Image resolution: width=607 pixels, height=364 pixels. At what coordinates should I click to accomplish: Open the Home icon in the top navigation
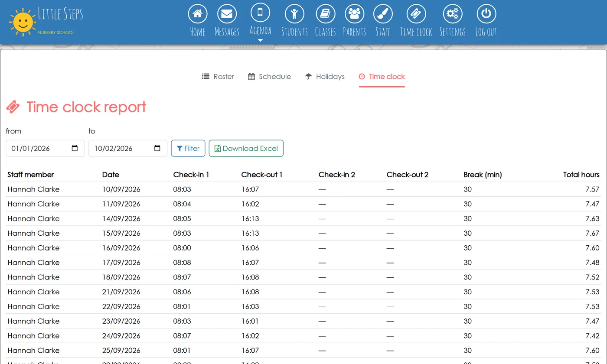pyautogui.click(x=197, y=14)
